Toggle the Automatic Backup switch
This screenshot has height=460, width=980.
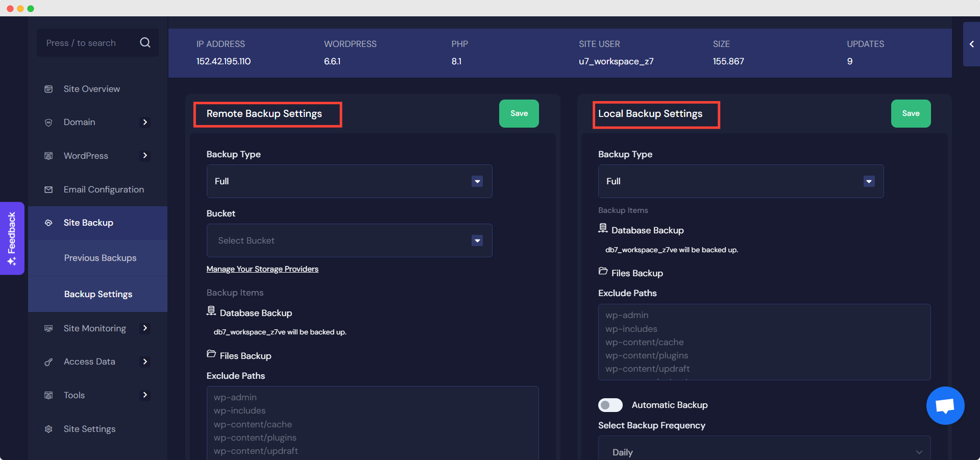tap(610, 405)
